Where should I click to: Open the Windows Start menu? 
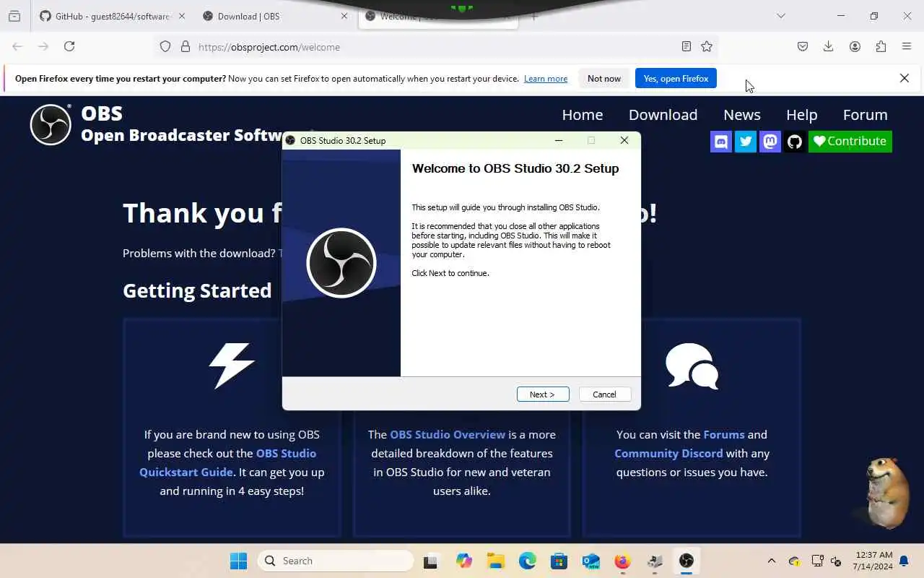(238, 561)
